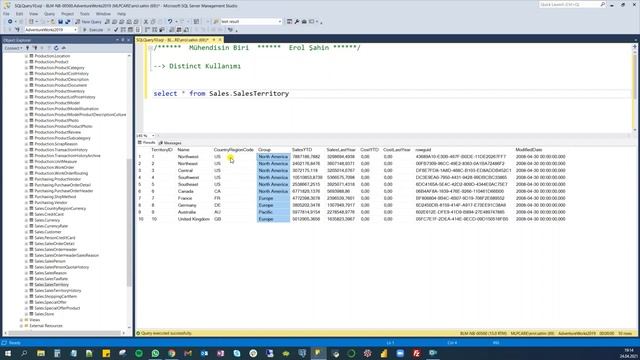Select the Sales.Currency table

click(x=47, y=220)
